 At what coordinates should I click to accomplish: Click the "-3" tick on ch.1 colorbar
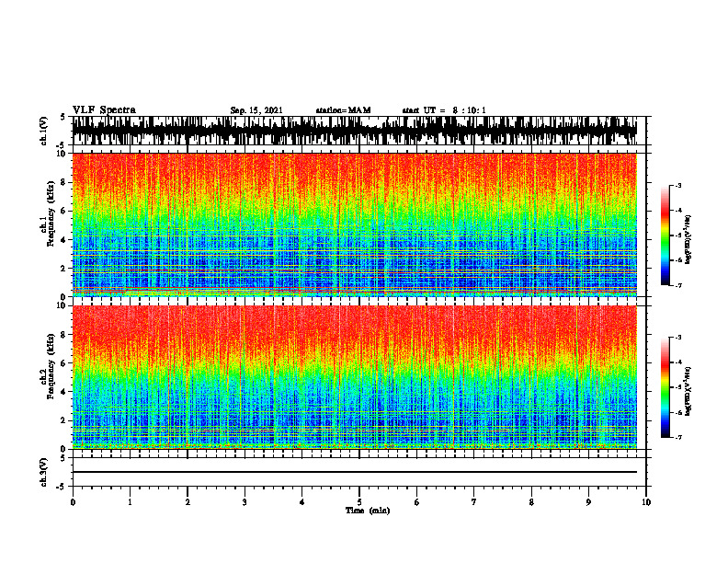click(x=678, y=186)
